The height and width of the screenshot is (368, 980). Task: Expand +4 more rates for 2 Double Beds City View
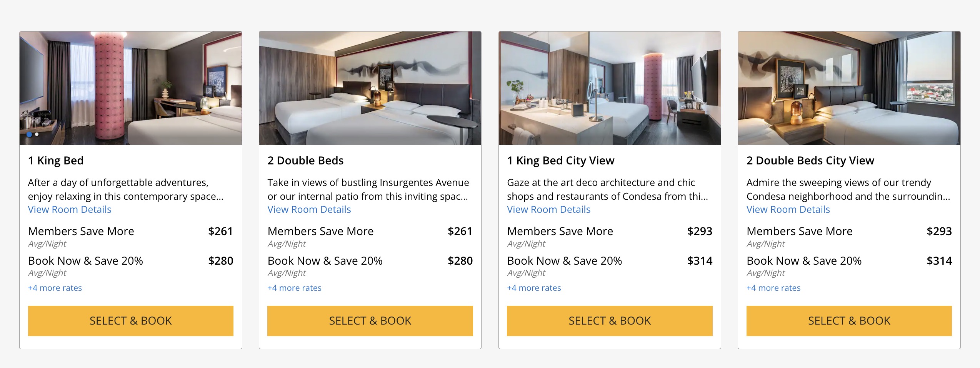click(x=773, y=288)
